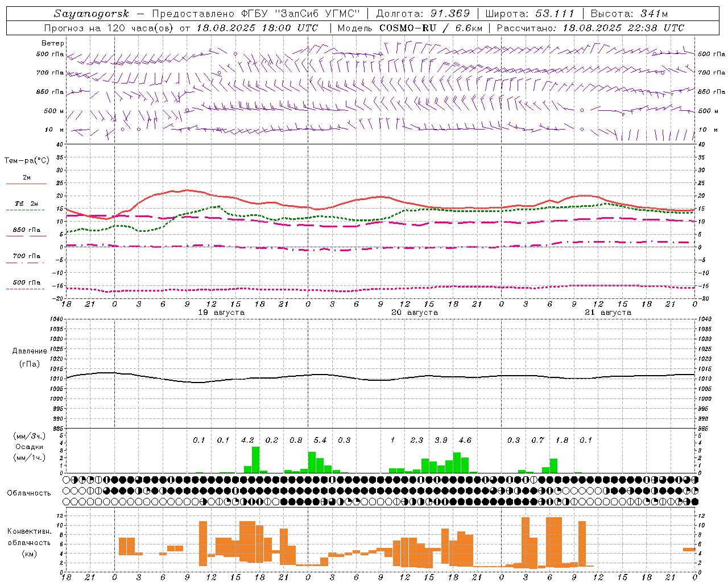Click the 0.7 precipitation value
This screenshot has height=582, width=728.
(537, 440)
